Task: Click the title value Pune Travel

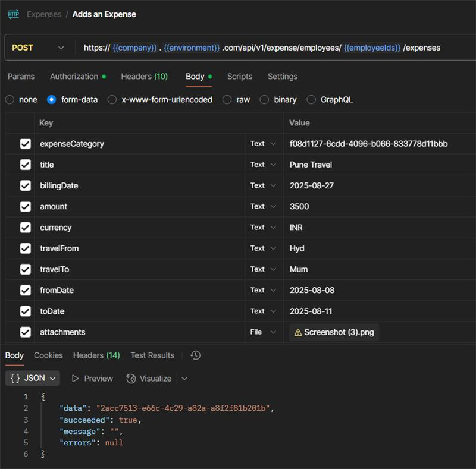Action: pyautogui.click(x=311, y=165)
